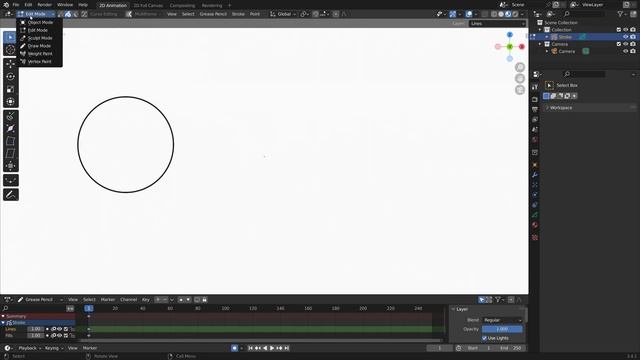The height and width of the screenshot is (360, 640).
Task: Toggle camera view gizmo button
Action: tap(520, 90)
